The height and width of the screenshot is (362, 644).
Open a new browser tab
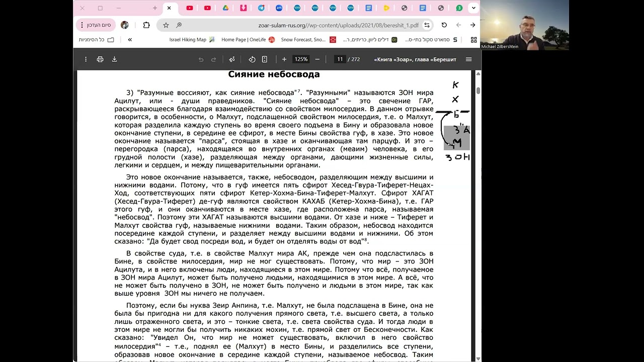(x=155, y=8)
